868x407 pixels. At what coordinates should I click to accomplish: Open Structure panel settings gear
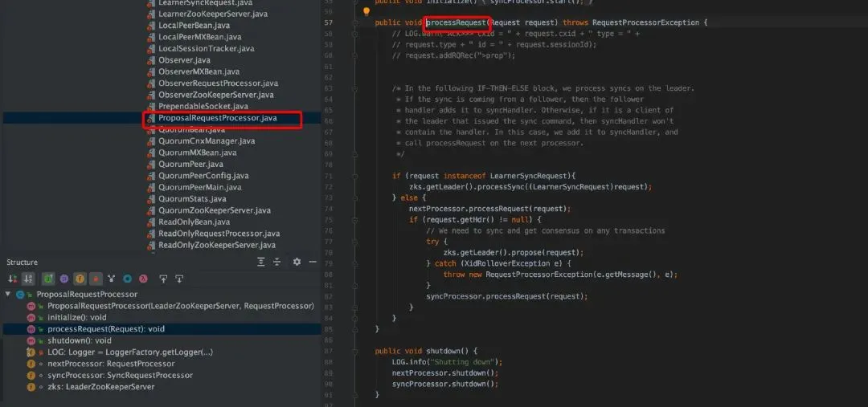(297, 263)
